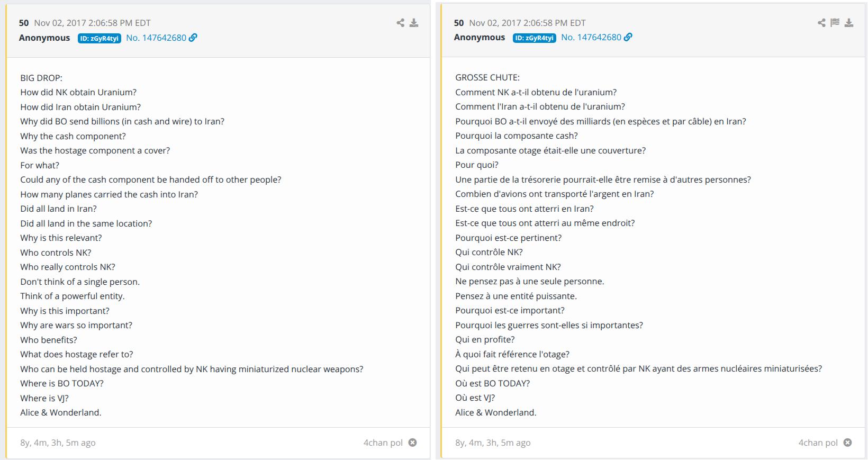Click the chain-link icon in the French post
Image resolution: width=868 pixels, height=460 pixels.
628,37
